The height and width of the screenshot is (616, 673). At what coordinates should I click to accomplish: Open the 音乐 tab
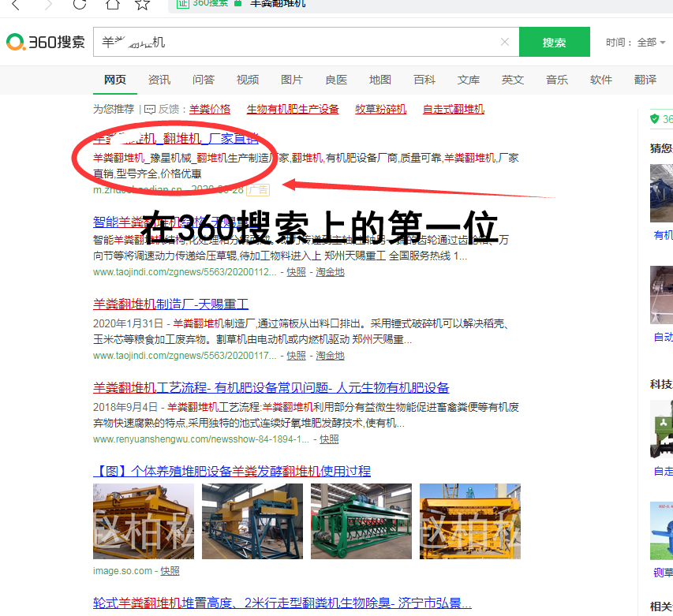[557, 80]
